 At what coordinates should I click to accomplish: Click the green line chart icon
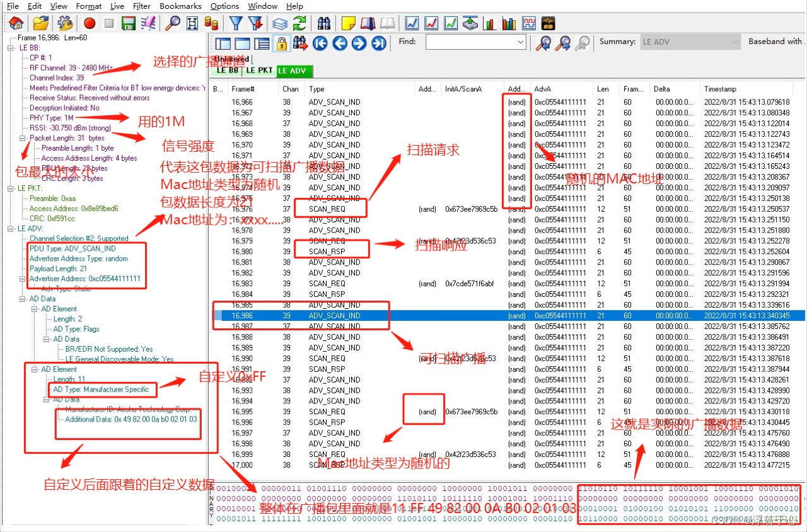point(451,23)
